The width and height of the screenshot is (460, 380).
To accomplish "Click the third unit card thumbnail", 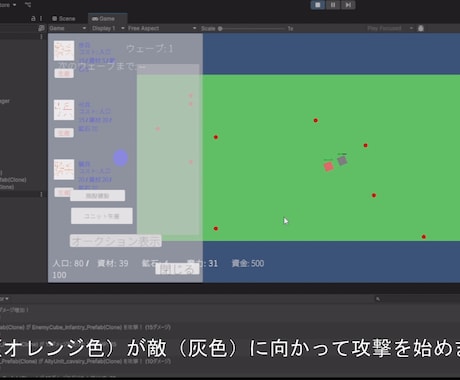I will (64, 169).
